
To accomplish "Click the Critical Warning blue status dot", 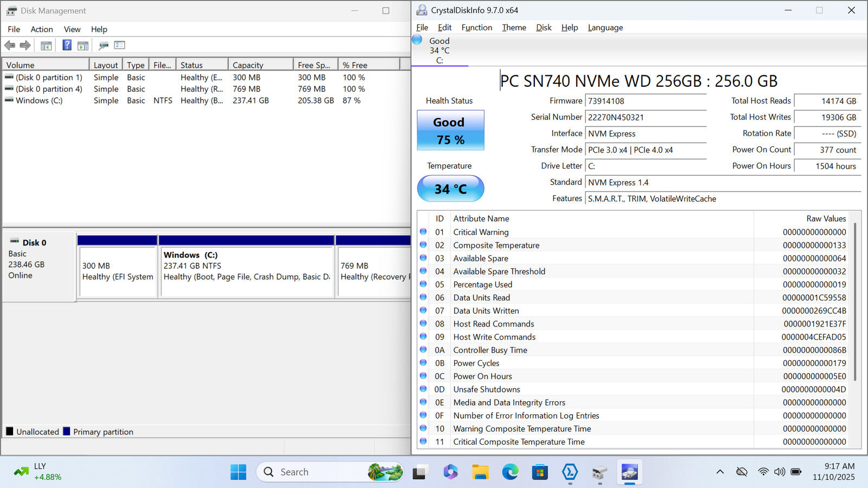I will (423, 232).
